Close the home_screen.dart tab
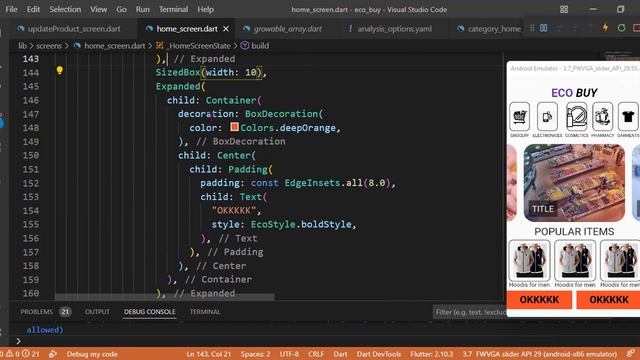This screenshot has width=640, height=360. (x=226, y=29)
